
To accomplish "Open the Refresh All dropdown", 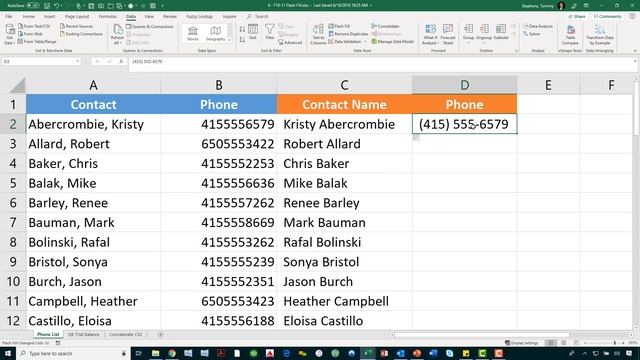I will (118, 34).
